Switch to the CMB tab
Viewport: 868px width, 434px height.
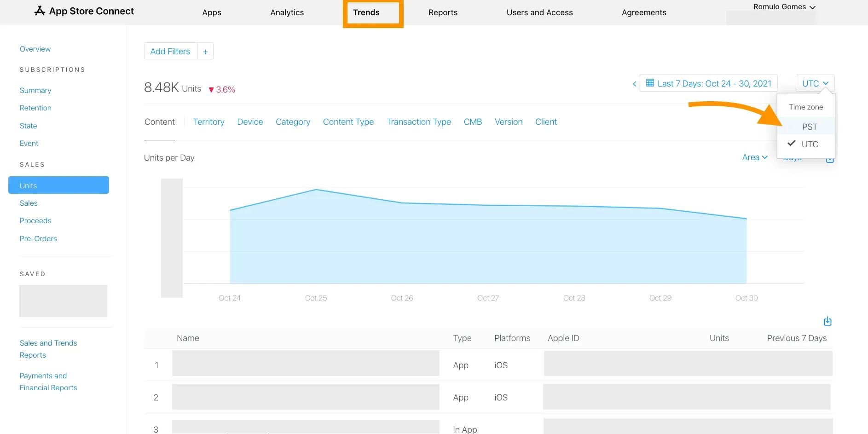tap(473, 122)
